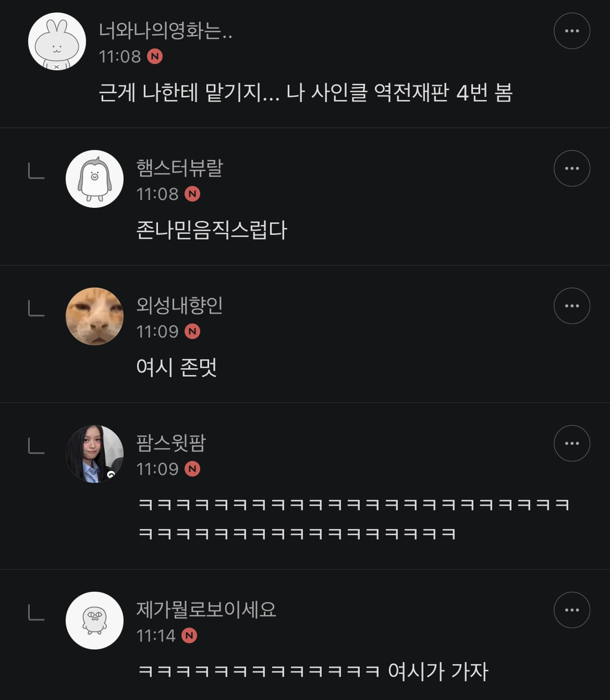This screenshot has height=700, width=610.
Task: Click the red N badge beside 햄스터뷰랄's timestamp
Action: (192, 194)
